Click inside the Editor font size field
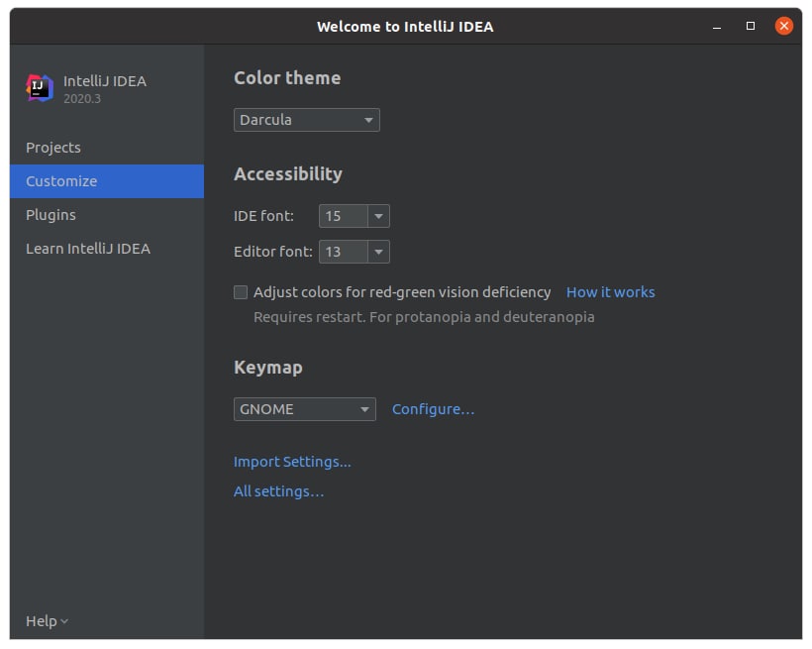Viewport: 812px width, 649px height. pos(344,252)
